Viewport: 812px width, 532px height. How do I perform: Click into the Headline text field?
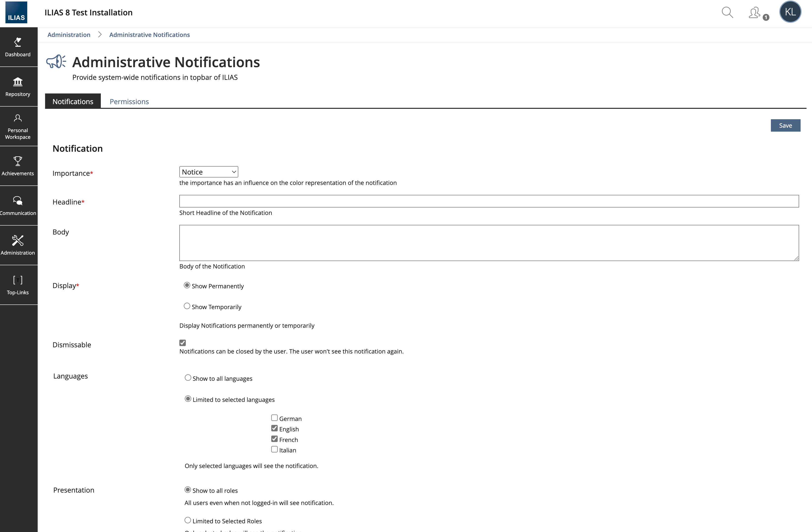pyautogui.click(x=488, y=201)
